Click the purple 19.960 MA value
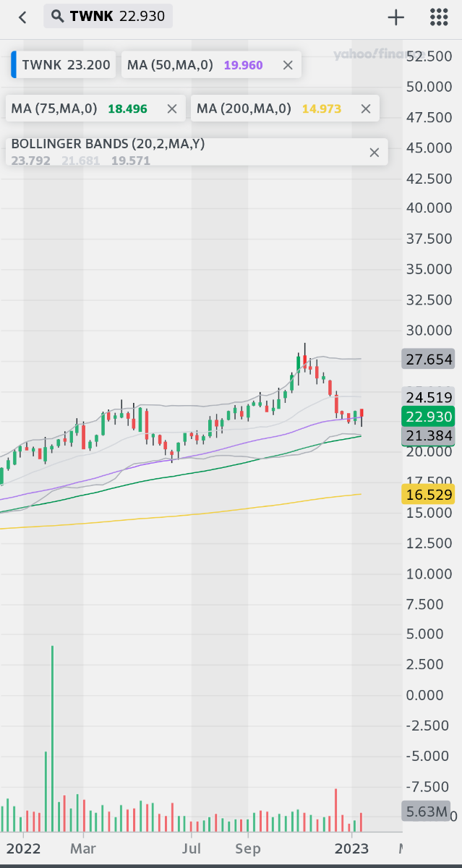 (243, 65)
